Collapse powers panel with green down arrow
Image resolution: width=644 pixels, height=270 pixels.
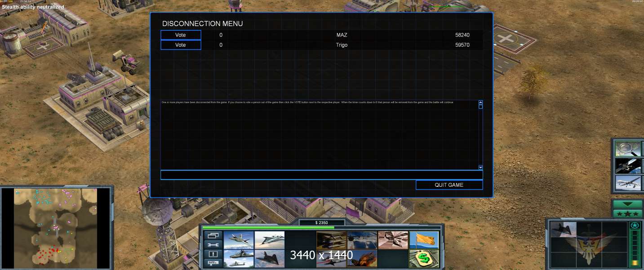[628, 204]
